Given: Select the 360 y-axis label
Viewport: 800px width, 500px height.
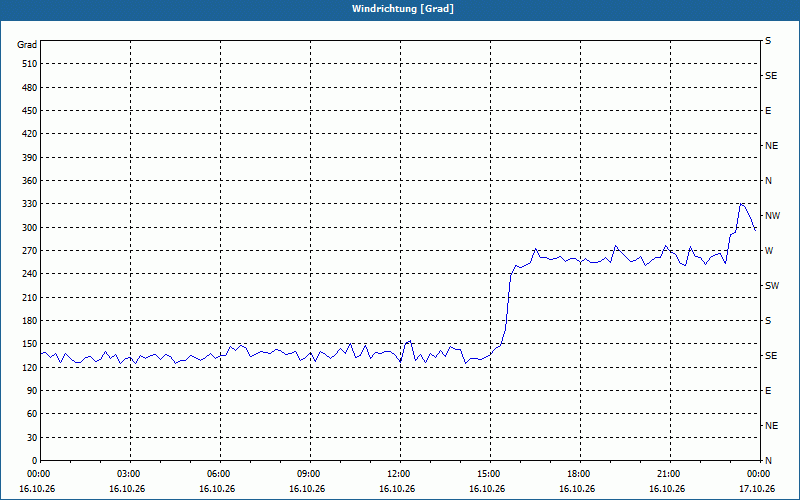Looking at the screenshot, I should (30, 181).
